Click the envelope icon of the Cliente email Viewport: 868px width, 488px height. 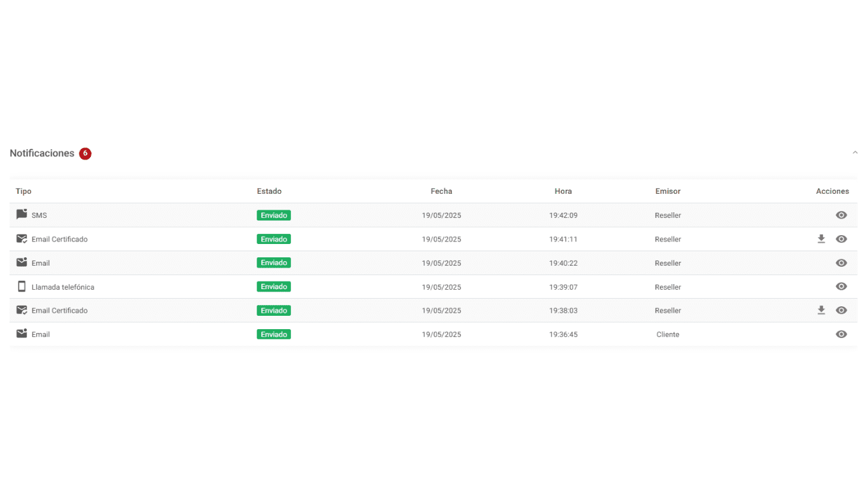tap(22, 334)
